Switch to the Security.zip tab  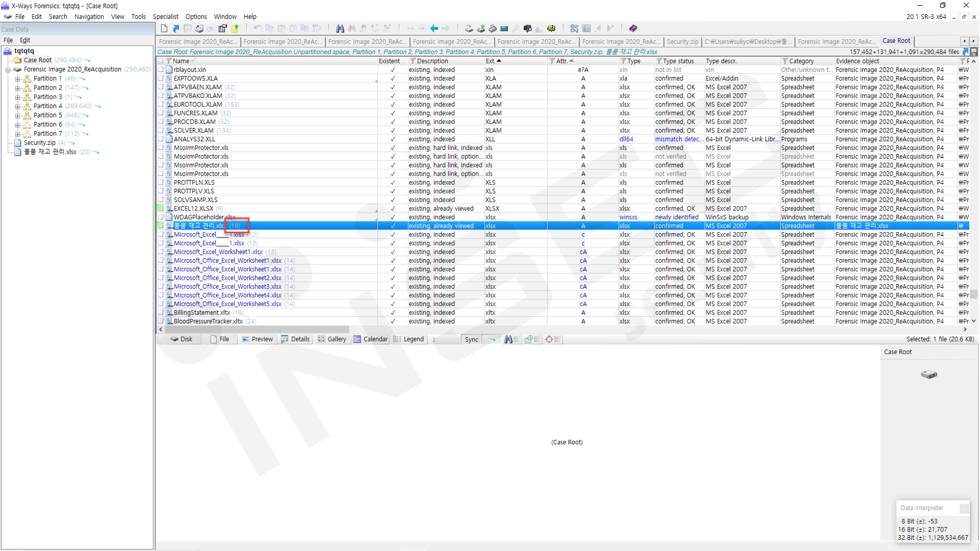(682, 42)
